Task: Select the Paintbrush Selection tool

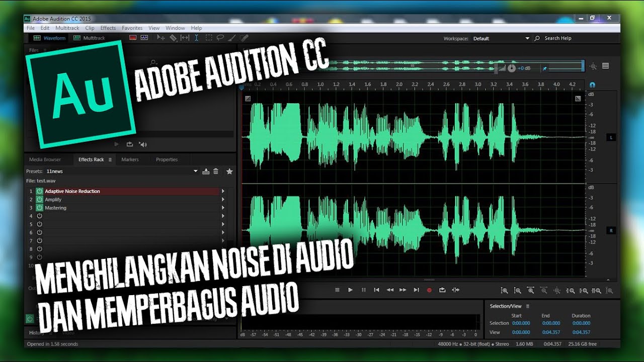Action: click(x=232, y=38)
